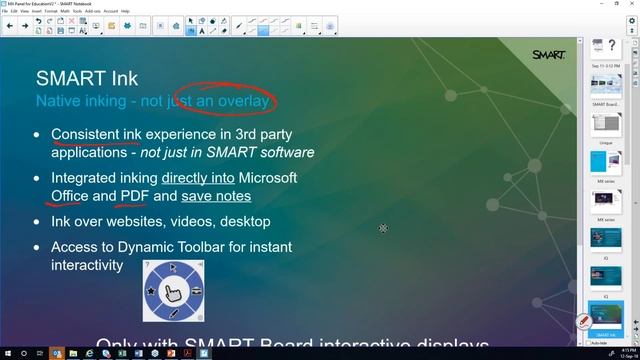This screenshot has height=360, width=640.
Task: Delete the selection with the red X icon
Action: [x=71, y=21]
